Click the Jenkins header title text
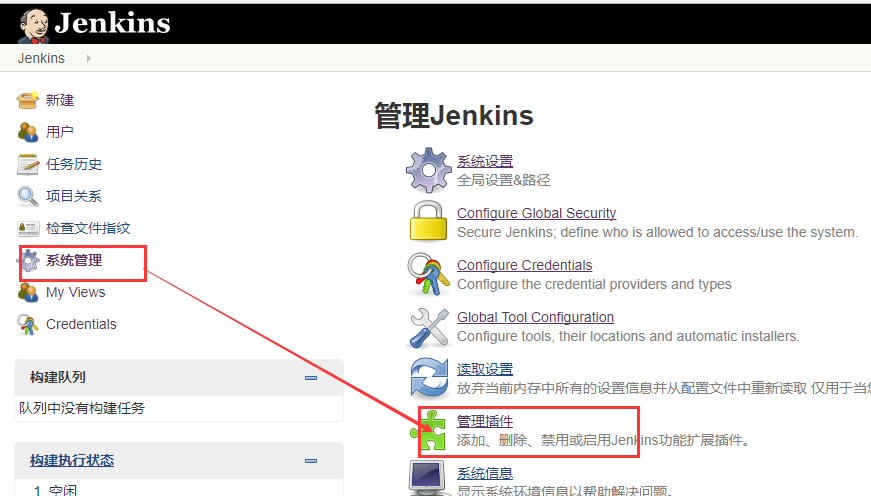The image size is (871, 496). 112,23
